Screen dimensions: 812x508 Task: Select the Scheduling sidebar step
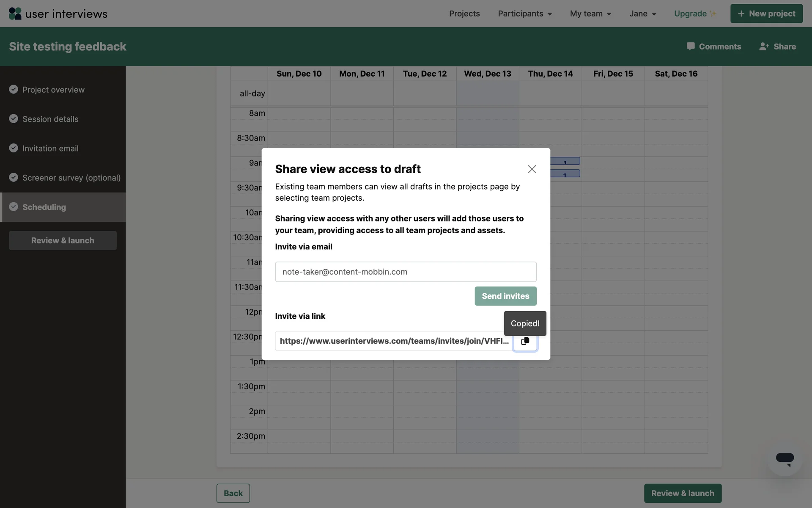[x=44, y=207]
